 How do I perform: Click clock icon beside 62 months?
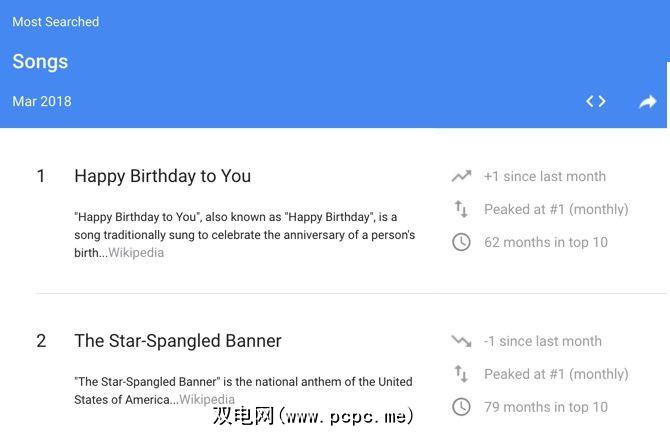pyautogui.click(x=461, y=242)
